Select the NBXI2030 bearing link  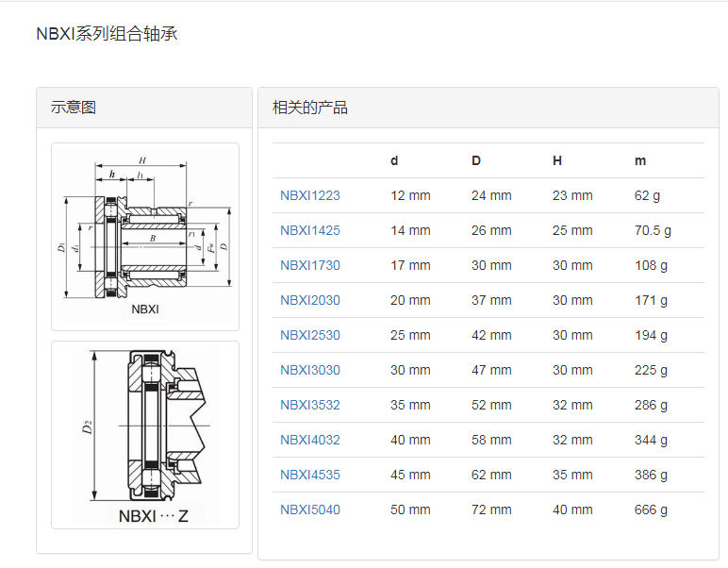tap(310, 301)
